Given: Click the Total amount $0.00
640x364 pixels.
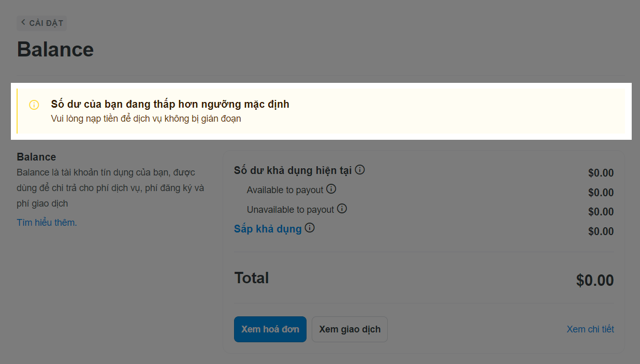Looking at the screenshot, I should (594, 281).
